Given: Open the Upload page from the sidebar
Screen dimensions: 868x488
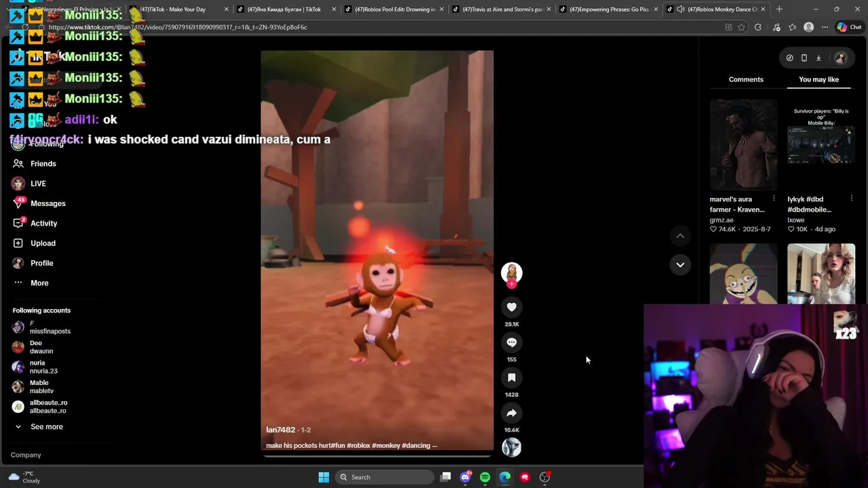Looking at the screenshot, I should 43,243.
